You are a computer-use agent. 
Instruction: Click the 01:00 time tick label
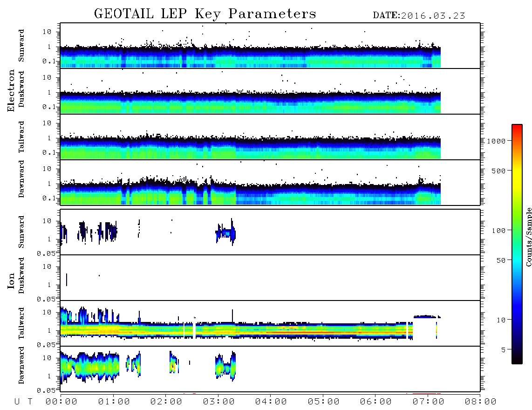(x=114, y=402)
